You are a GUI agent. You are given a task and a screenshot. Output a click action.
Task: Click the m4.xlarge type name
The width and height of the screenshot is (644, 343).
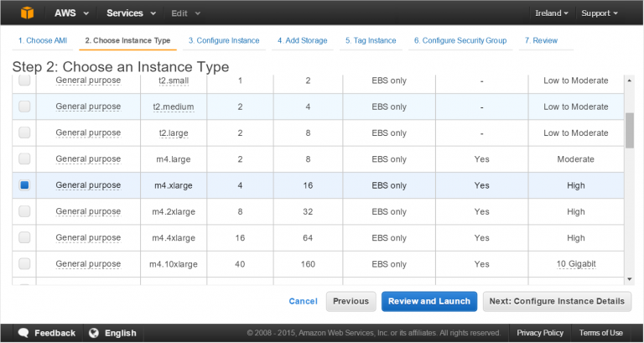(174, 185)
